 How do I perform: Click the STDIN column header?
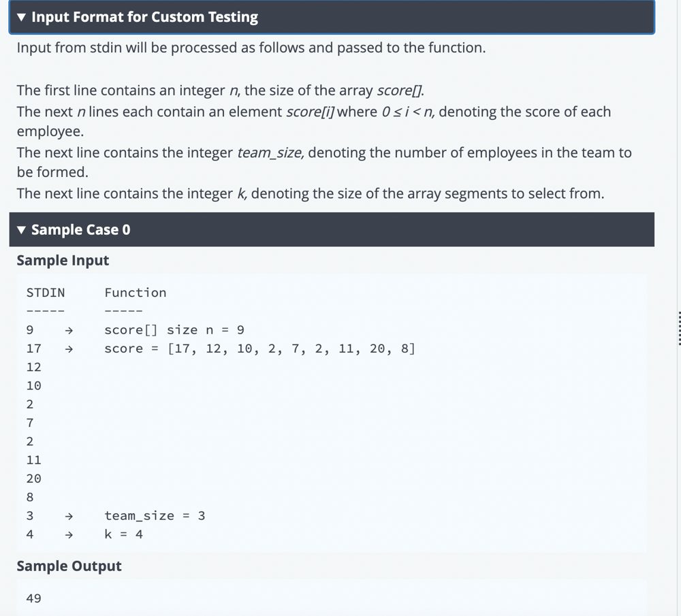coord(45,293)
